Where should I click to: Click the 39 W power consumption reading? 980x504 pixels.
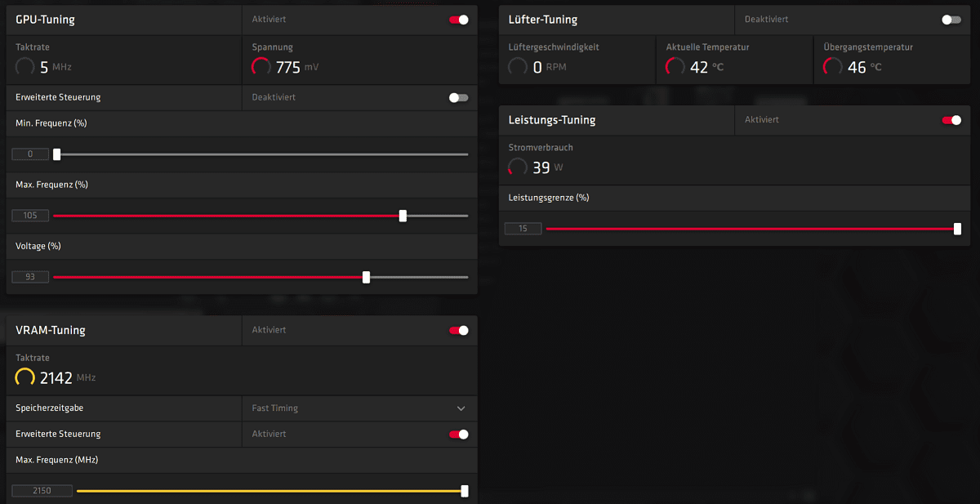coord(548,167)
